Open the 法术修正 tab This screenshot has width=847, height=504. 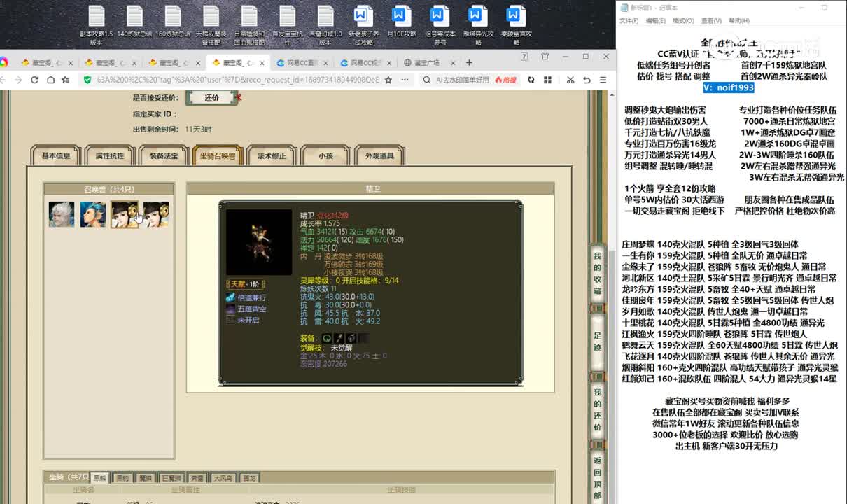[272, 156]
